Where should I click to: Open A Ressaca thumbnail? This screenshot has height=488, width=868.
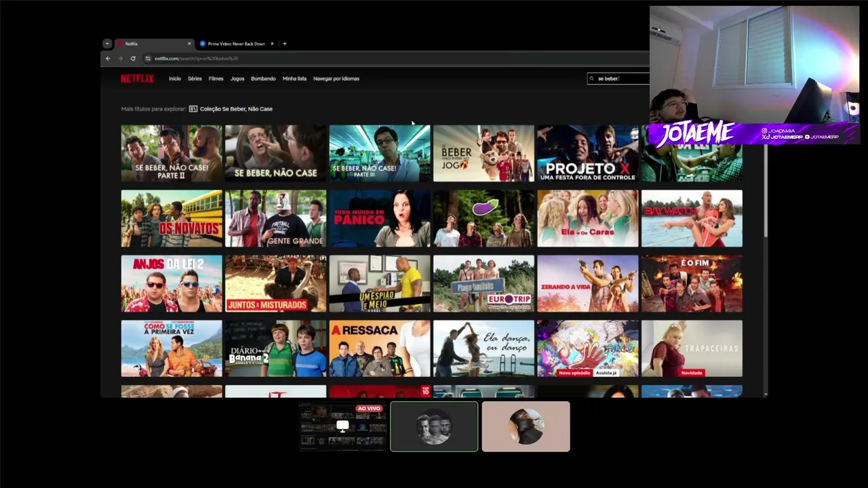[x=380, y=348]
